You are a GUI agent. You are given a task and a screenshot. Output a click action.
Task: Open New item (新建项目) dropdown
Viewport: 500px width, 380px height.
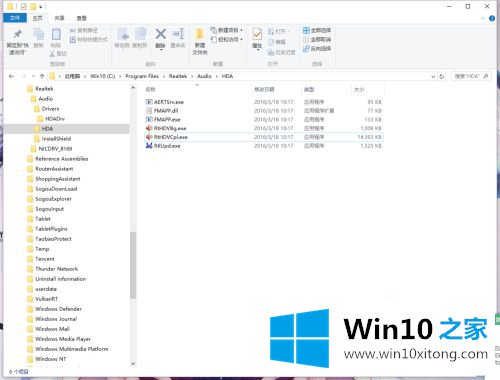click(x=226, y=30)
